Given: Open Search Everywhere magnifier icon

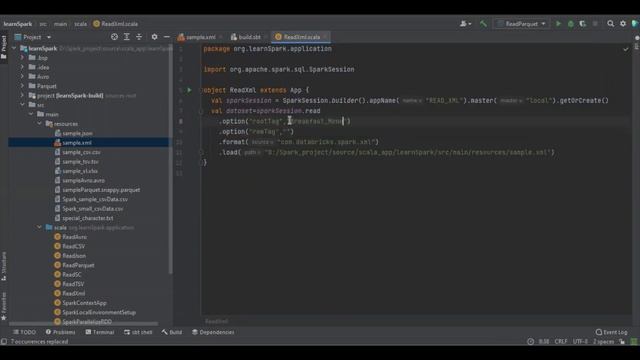Looking at the screenshot, I should pos(611,24).
